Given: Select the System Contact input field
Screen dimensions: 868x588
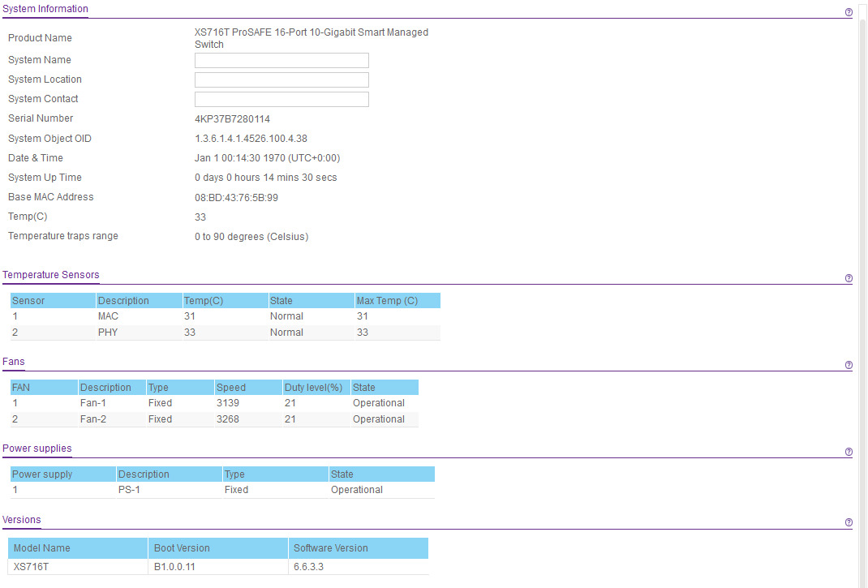Looking at the screenshot, I should tap(281, 100).
